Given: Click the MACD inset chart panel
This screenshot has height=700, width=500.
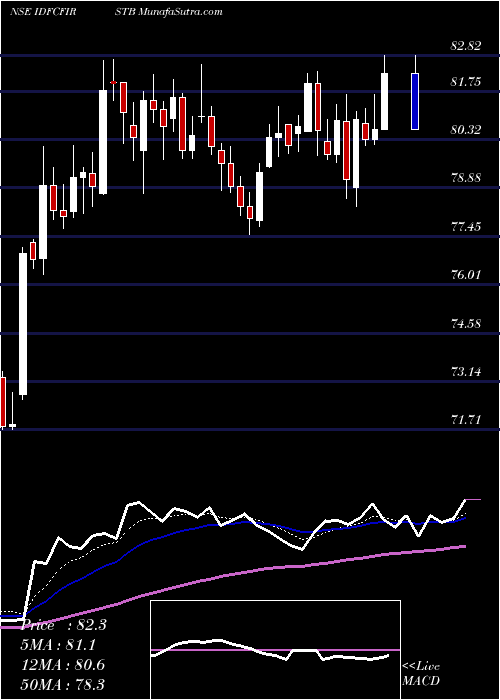Looking at the screenshot, I should 275,650.
